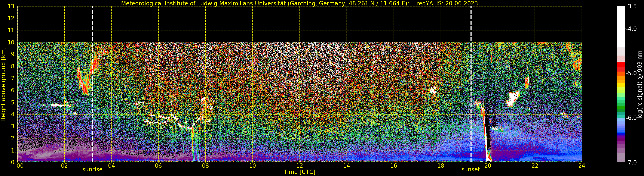Click the time tick label '16'
This screenshot has height=176, width=644.
tap(394, 166)
